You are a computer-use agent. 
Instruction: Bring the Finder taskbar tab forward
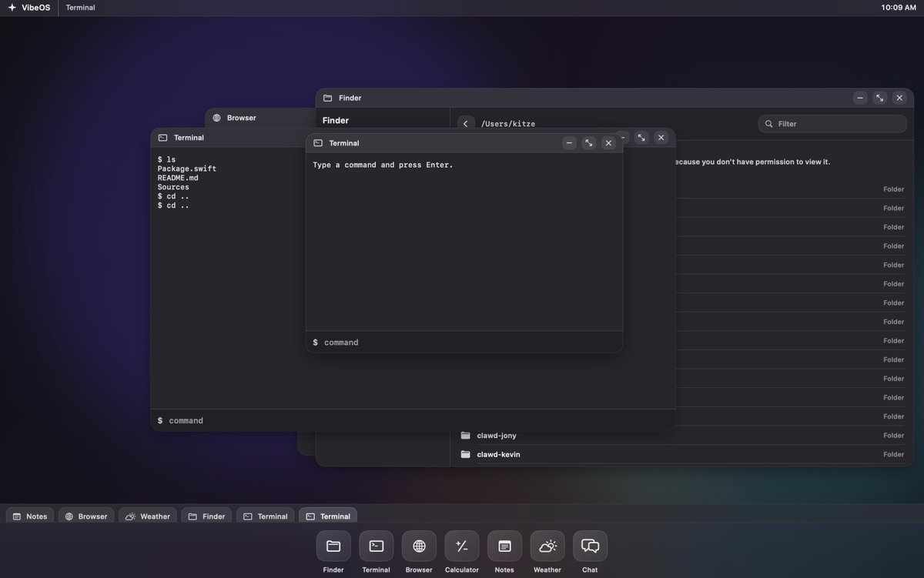(206, 516)
